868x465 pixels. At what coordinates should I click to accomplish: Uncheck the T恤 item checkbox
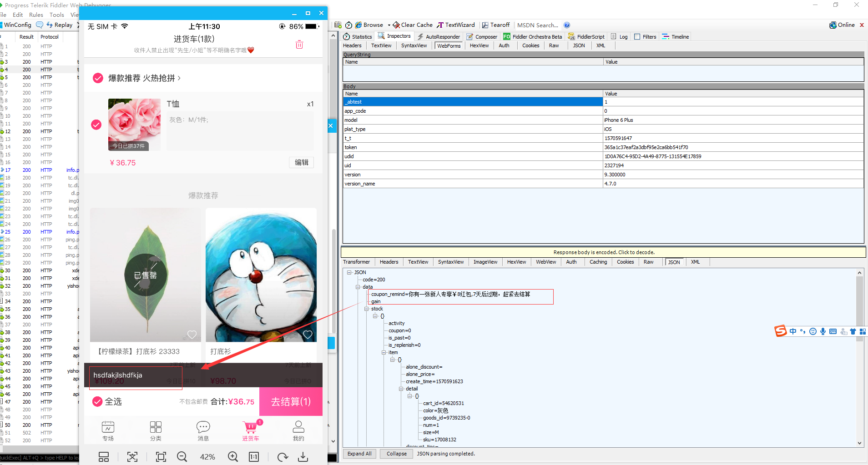(96, 125)
